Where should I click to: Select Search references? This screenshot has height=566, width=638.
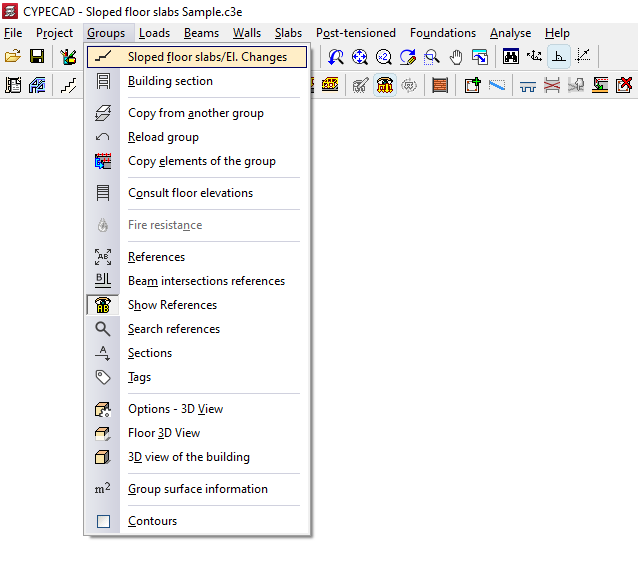tap(197, 329)
